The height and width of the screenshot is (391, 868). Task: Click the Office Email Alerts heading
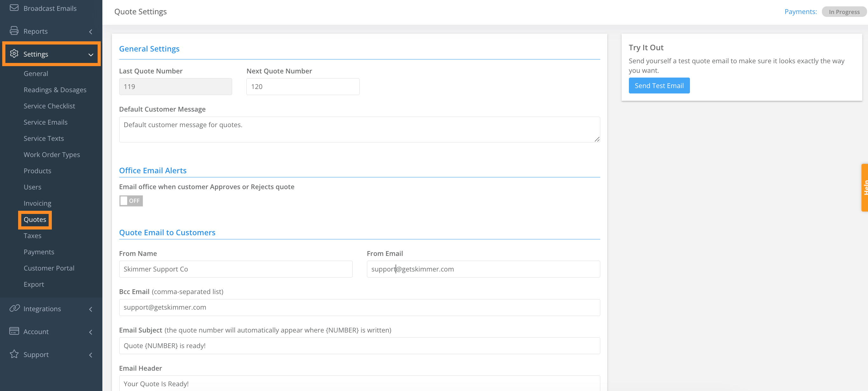(153, 170)
